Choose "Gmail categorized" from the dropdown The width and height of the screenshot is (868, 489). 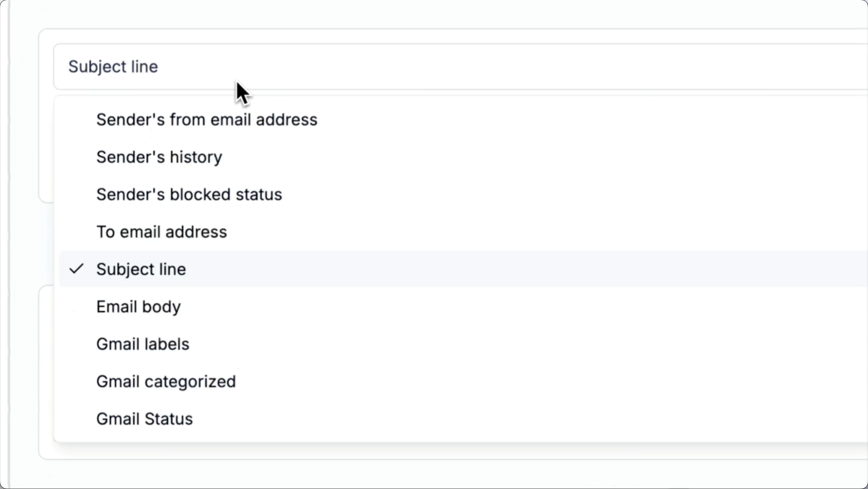tap(166, 381)
